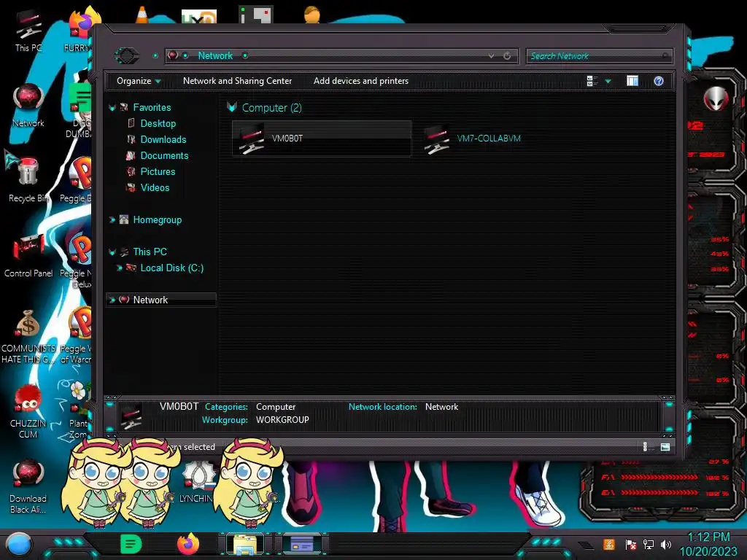Open Downloads in the navigation pane
The image size is (747, 560).
coord(163,139)
